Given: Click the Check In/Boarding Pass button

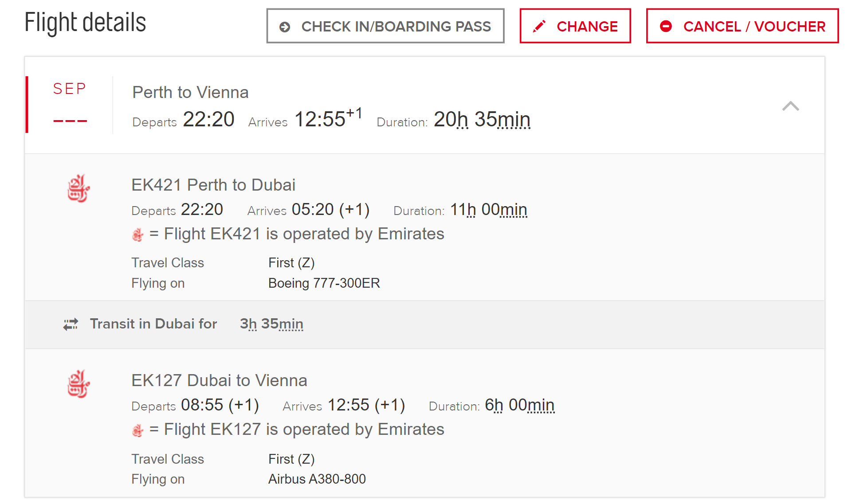Looking at the screenshot, I should coord(385,26).
